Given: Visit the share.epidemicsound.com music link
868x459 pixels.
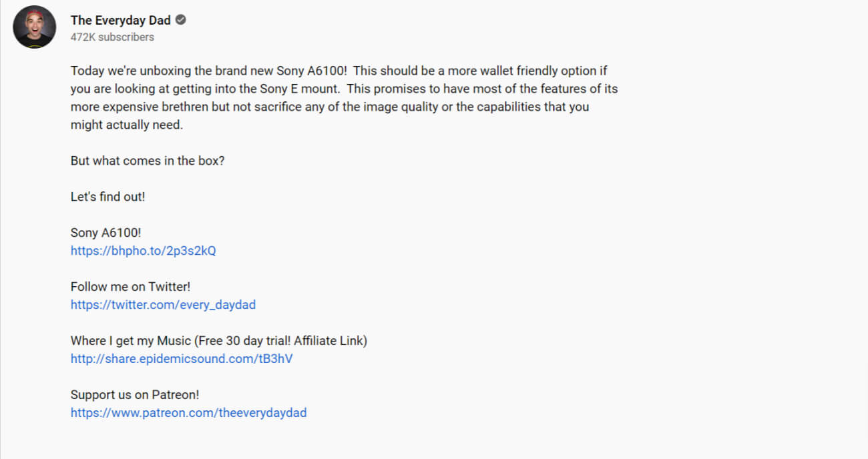Looking at the screenshot, I should 182,359.
